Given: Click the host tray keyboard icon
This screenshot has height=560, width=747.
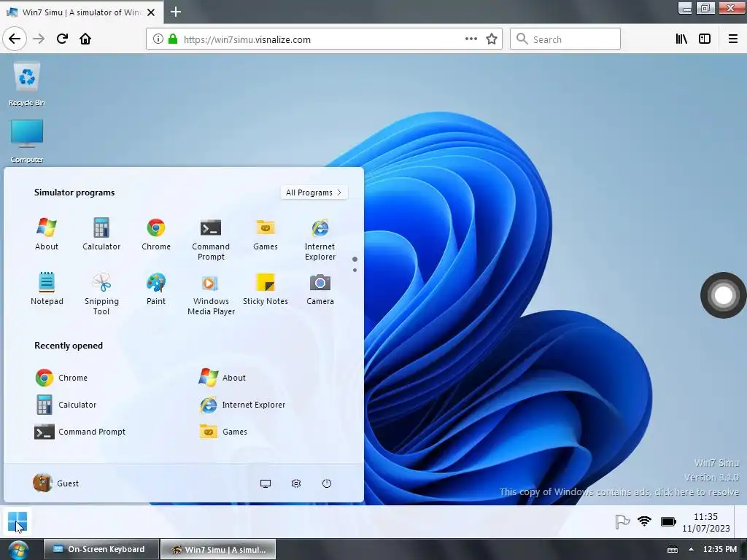Looking at the screenshot, I should 672,550.
